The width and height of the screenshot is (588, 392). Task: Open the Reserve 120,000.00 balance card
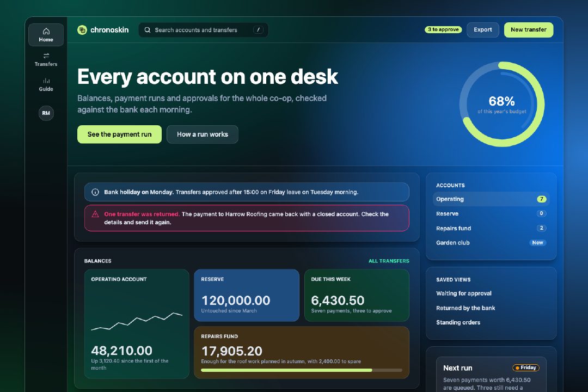247,295
